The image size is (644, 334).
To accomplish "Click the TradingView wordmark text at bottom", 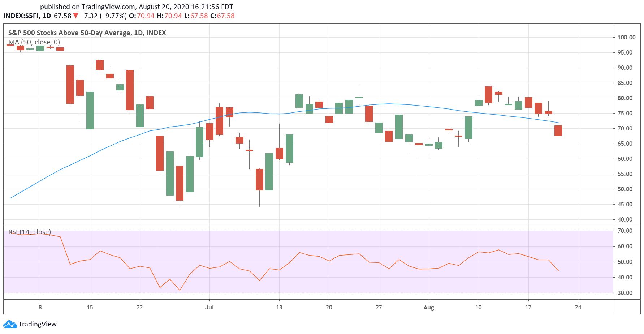I will (38, 324).
